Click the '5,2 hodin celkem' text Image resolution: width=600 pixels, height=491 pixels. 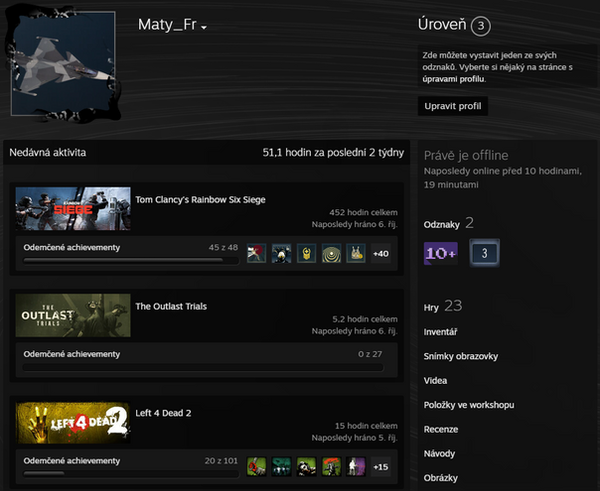[x=365, y=319]
